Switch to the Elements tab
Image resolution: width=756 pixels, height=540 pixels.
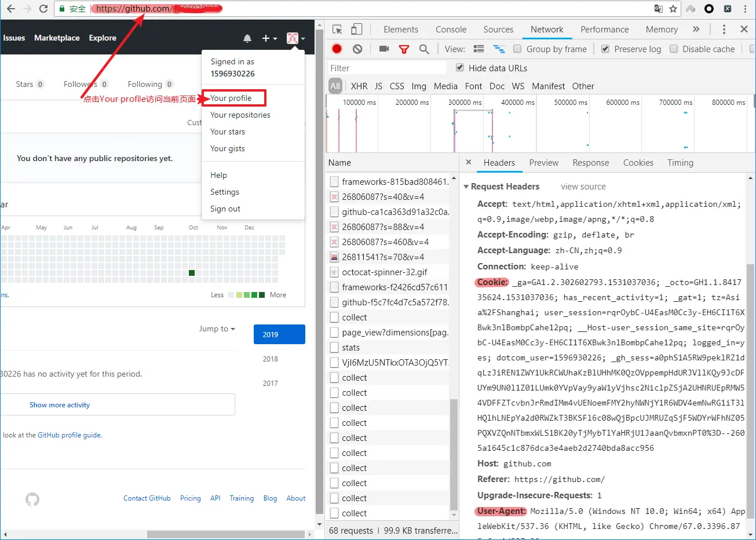pos(401,30)
